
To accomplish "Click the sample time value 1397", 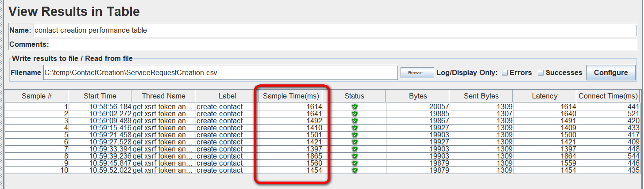I will [x=314, y=149].
